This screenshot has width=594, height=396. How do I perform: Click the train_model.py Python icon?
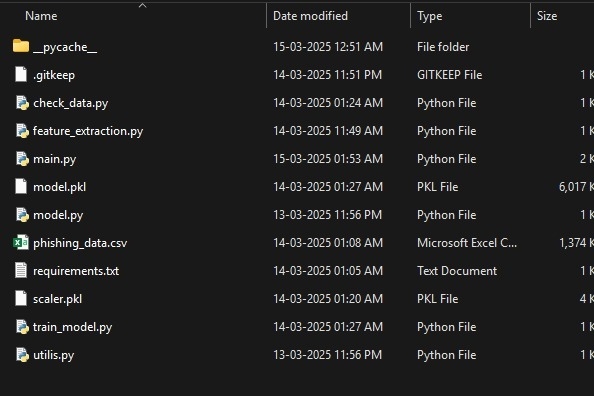tap(22, 327)
